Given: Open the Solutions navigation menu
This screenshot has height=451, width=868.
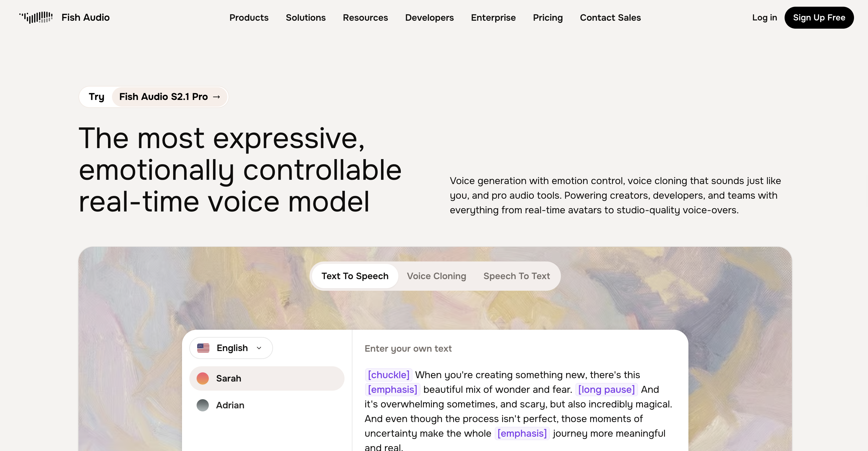Looking at the screenshot, I should tap(306, 18).
